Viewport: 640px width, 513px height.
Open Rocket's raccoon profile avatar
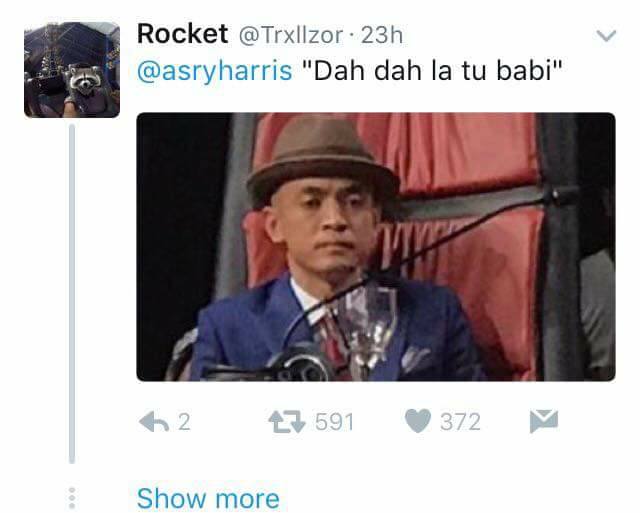(x=72, y=70)
